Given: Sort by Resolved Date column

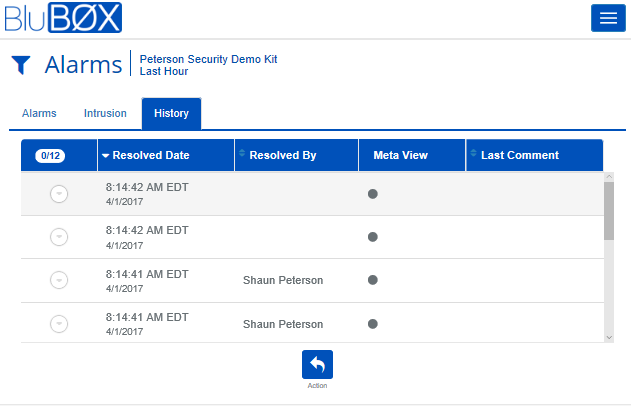Looking at the screenshot, I should (x=150, y=155).
